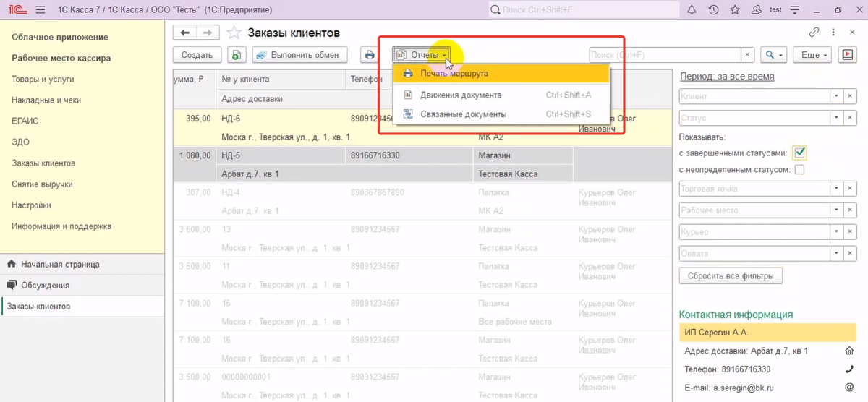Click the green refresh document icon
Image resolution: width=868 pixels, height=402 pixels.
click(237, 55)
